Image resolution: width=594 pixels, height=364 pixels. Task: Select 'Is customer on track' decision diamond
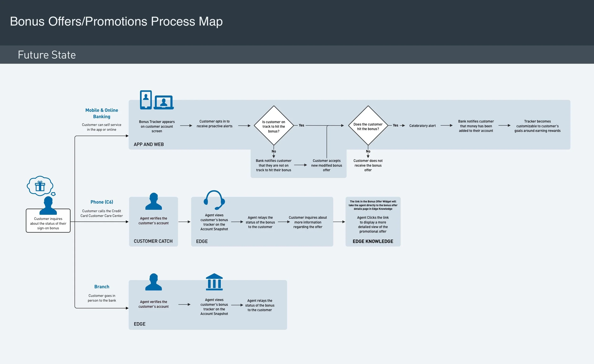tap(274, 126)
